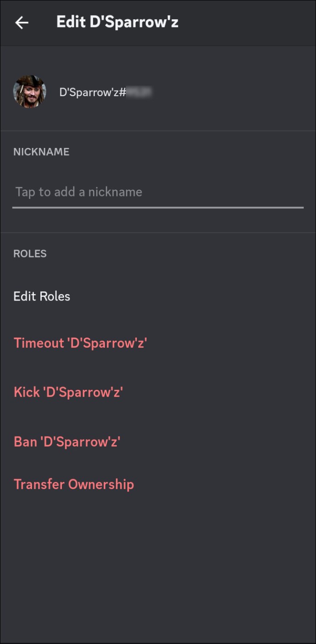This screenshot has height=644, width=316.
Task: Click the username D'Sparrow'z# text
Action: 93,92
